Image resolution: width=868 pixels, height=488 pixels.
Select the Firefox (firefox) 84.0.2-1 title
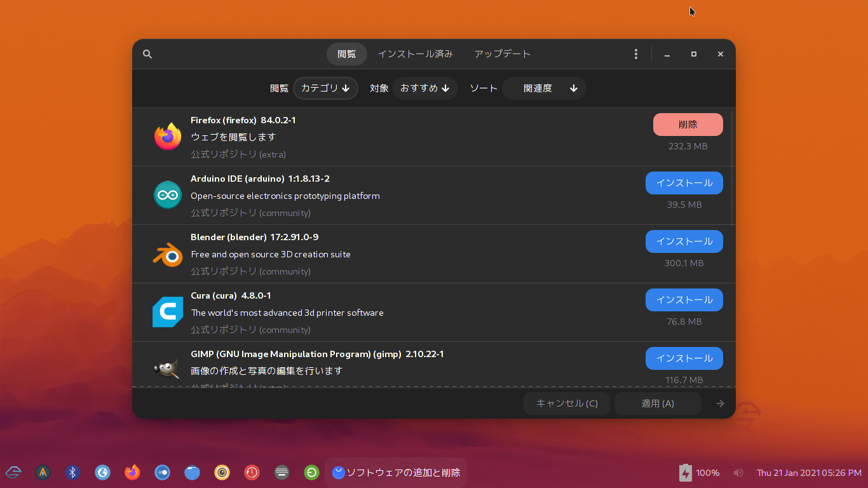[243, 120]
